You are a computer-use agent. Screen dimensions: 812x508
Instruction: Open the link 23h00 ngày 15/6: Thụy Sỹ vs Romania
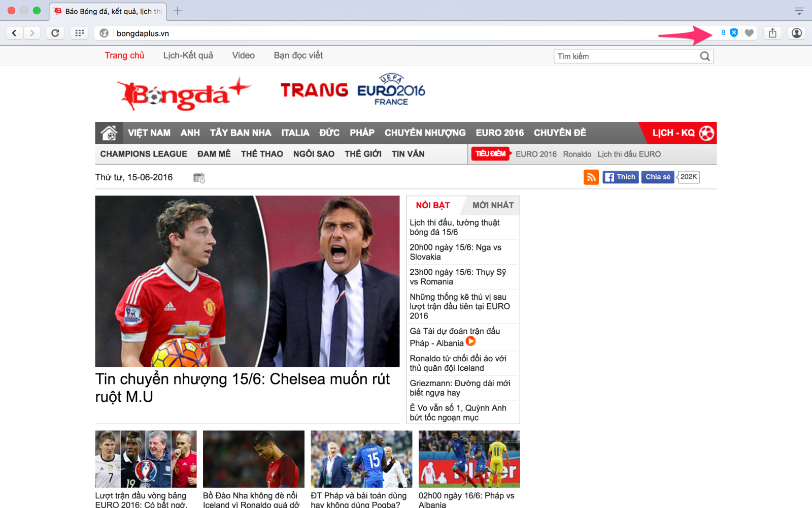[x=458, y=277]
